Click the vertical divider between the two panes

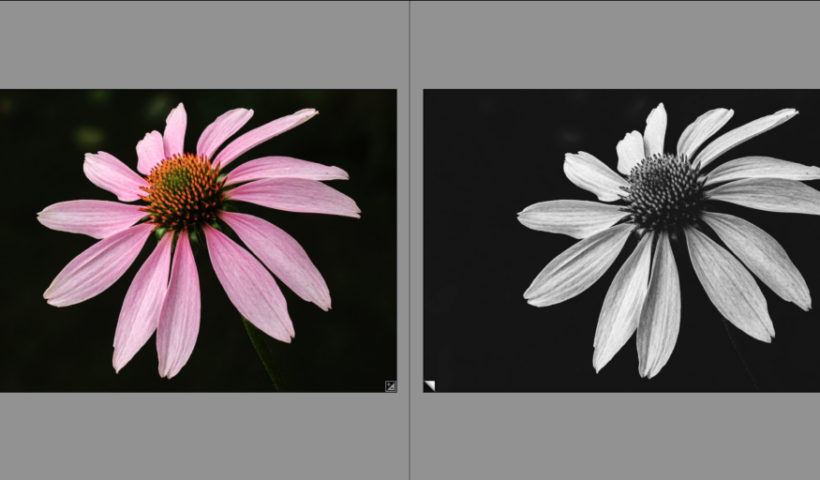click(409, 240)
